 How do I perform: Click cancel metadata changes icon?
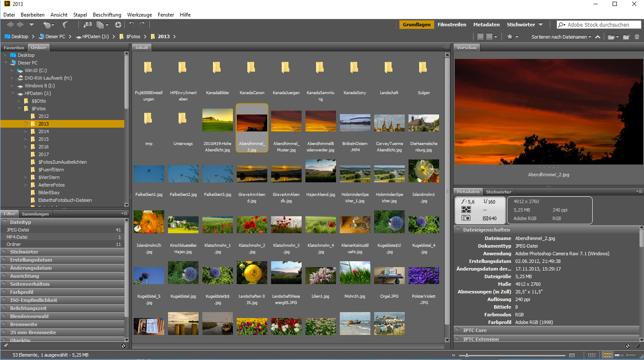tap(628, 346)
